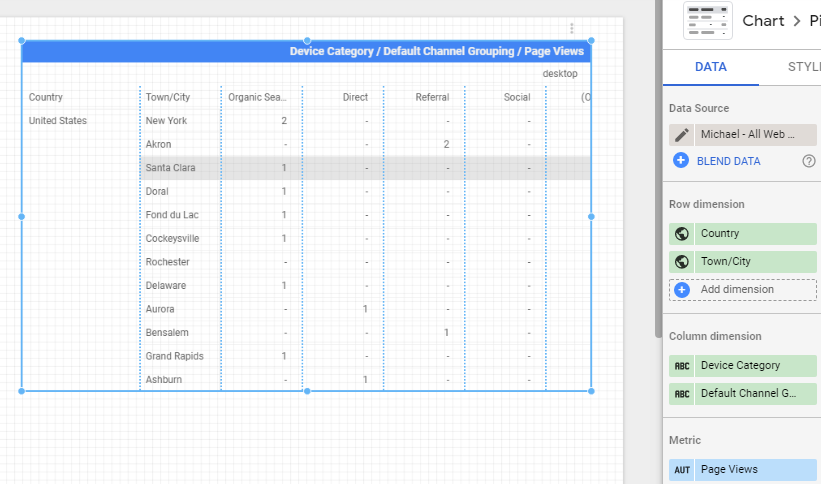The height and width of the screenshot is (484, 821).
Task: Click the bottom-center resize handle of the table
Action: [x=307, y=391]
